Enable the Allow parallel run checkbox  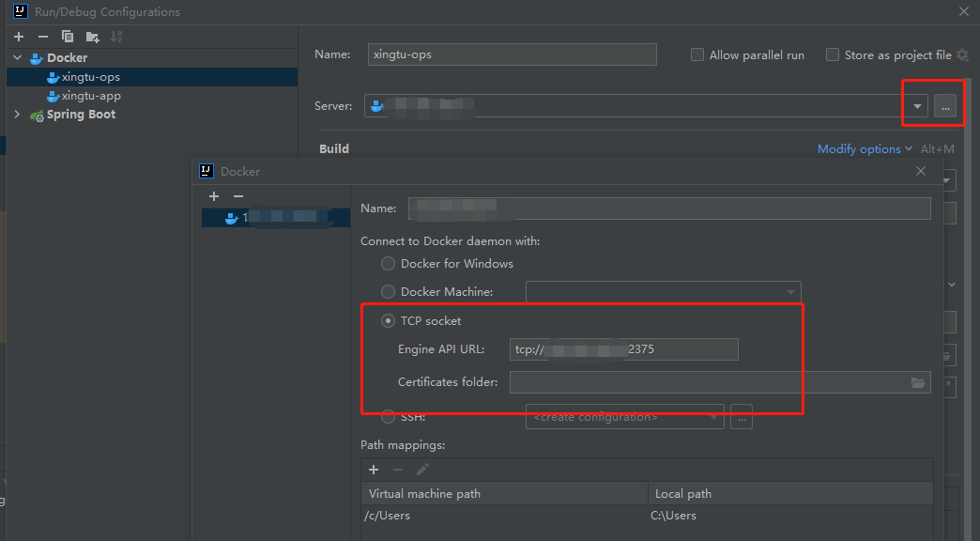tap(697, 54)
